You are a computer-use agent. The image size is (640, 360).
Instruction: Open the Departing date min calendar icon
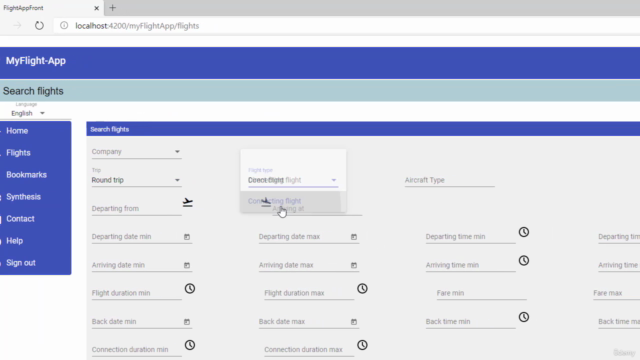187,237
